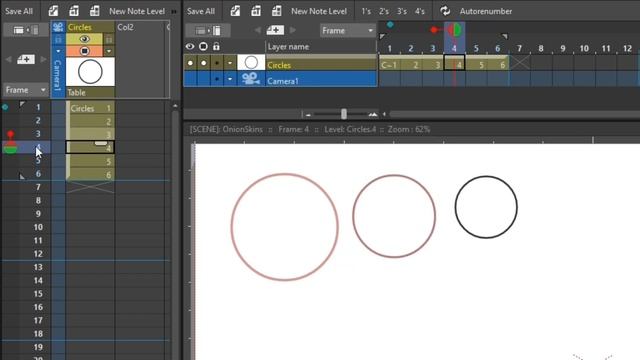Viewport: 640px width, 360px height.
Task: Toggle Circles column preview visibility eye in xsheet
Action: [x=84, y=39]
